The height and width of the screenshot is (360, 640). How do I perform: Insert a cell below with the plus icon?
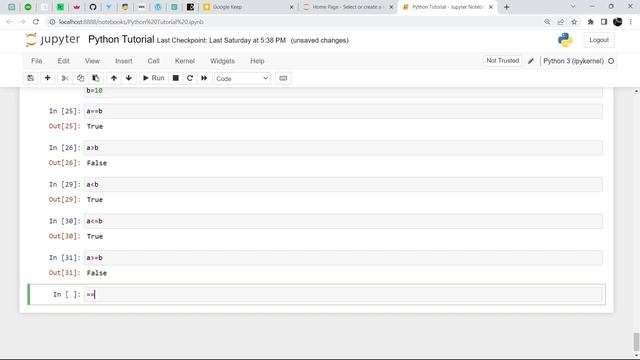click(47, 78)
